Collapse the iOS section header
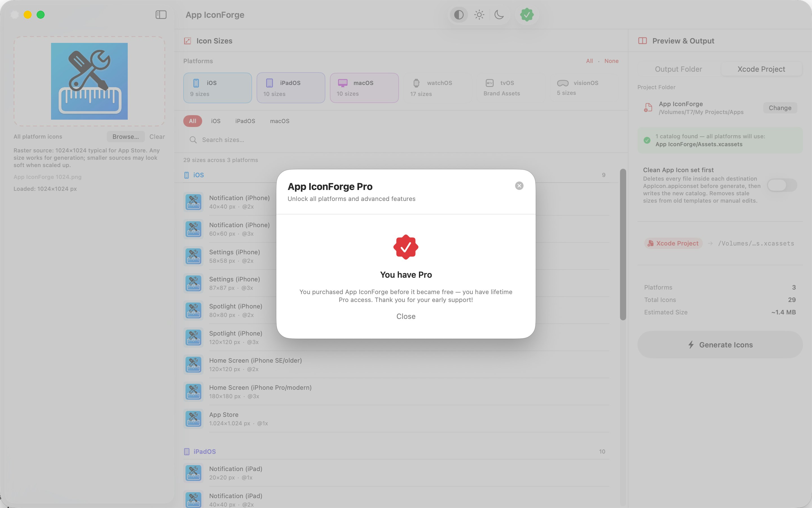The height and width of the screenshot is (508, 812). [396, 175]
